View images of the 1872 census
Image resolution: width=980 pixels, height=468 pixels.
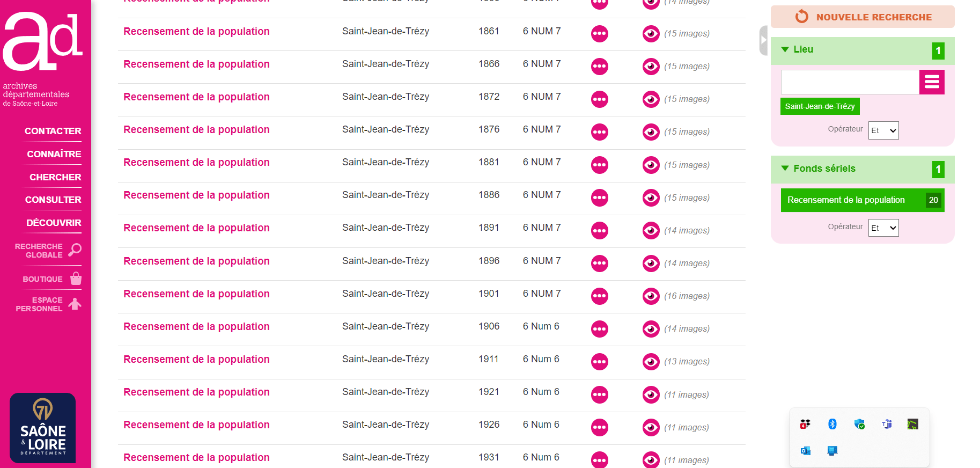[x=651, y=99]
